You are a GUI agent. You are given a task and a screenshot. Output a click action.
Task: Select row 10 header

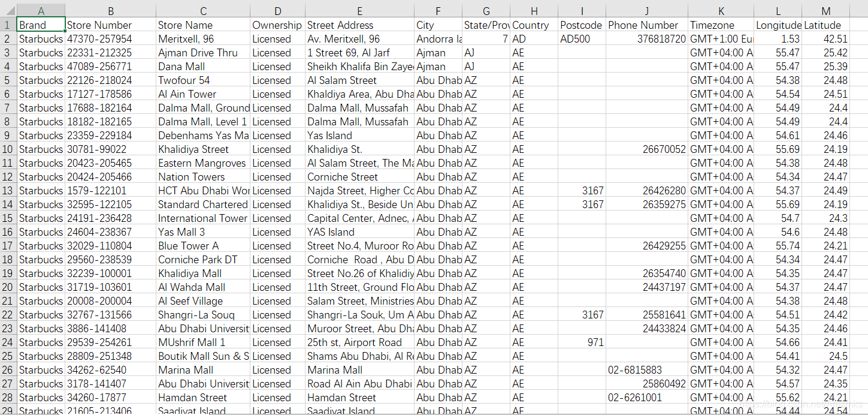[8, 149]
